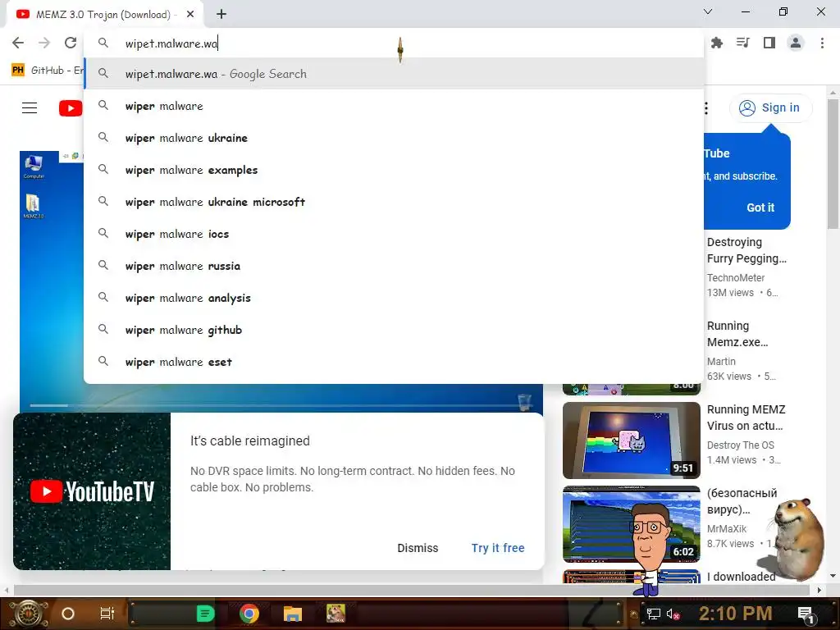This screenshot has width=840, height=630.
Task: Open the Russian-titled '(безопасный вирус)' video
Action: [x=742, y=501]
